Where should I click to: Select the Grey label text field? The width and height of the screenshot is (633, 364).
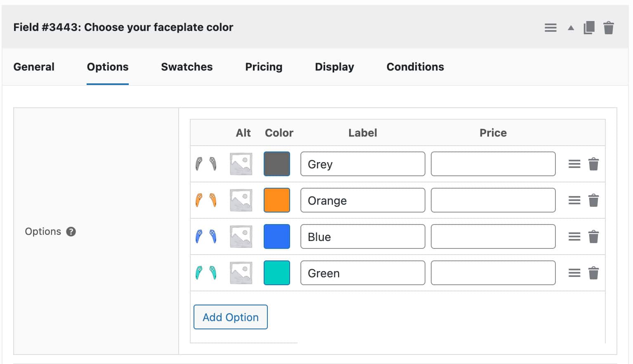pyautogui.click(x=362, y=164)
